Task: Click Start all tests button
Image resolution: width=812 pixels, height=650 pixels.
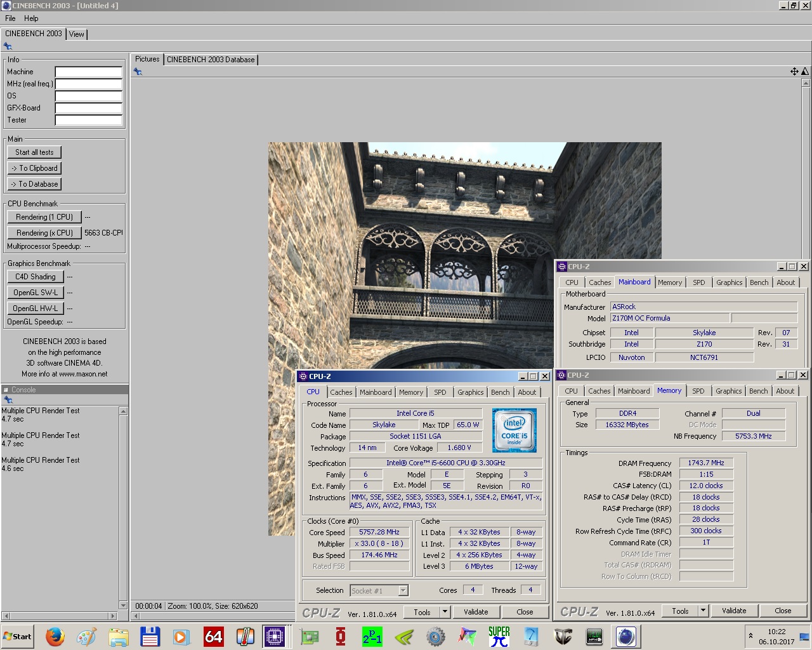Action: point(35,152)
